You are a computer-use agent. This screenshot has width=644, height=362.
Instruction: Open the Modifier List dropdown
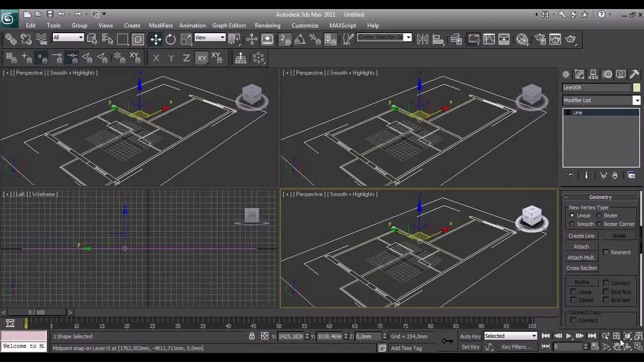[x=636, y=100]
